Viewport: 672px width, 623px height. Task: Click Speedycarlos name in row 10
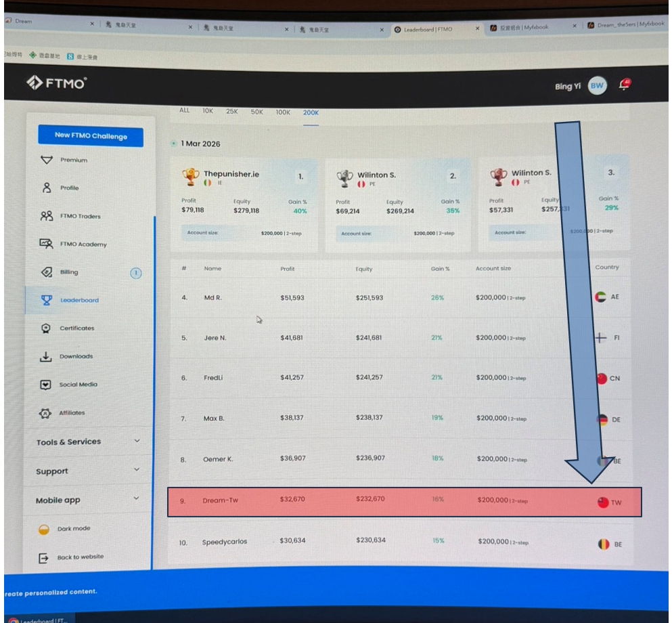tap(225, 542)
